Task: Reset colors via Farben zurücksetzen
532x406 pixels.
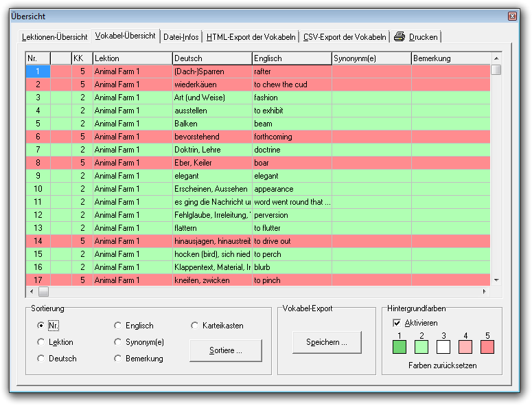Action: pos(442,365)
